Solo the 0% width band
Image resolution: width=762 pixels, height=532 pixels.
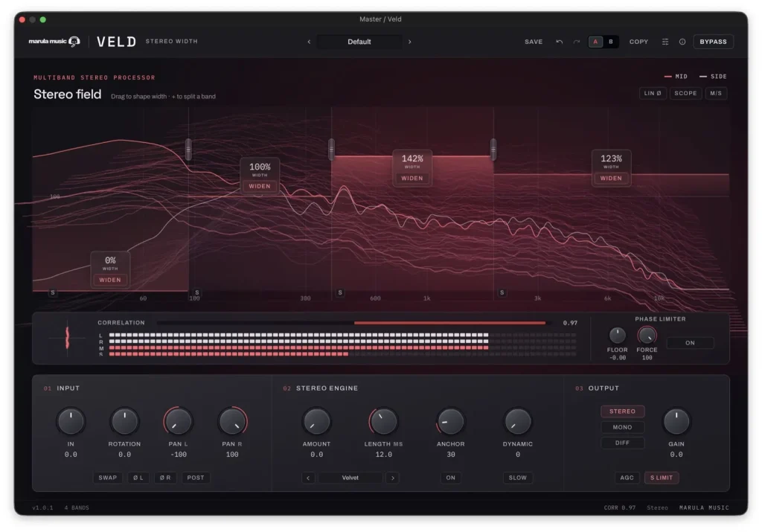(53, 292)
